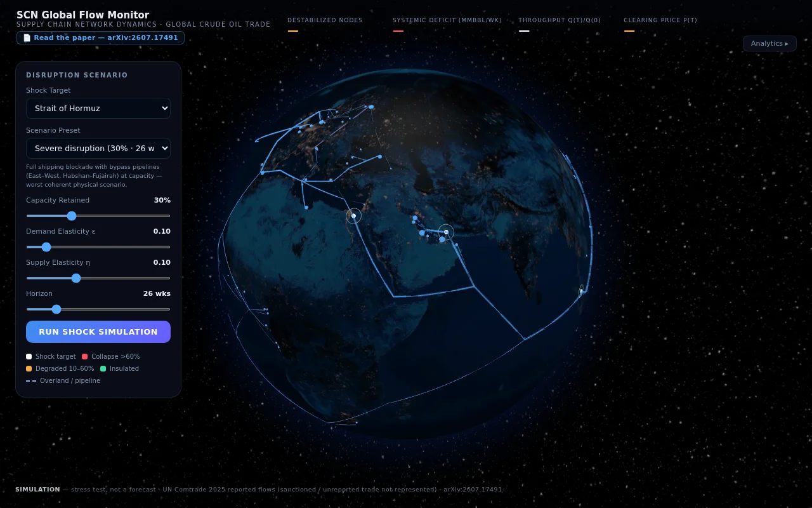Click the Disruption Scenario heading
Image resolution: width=812 pixels, height=508 pixels.
(77, 75)
